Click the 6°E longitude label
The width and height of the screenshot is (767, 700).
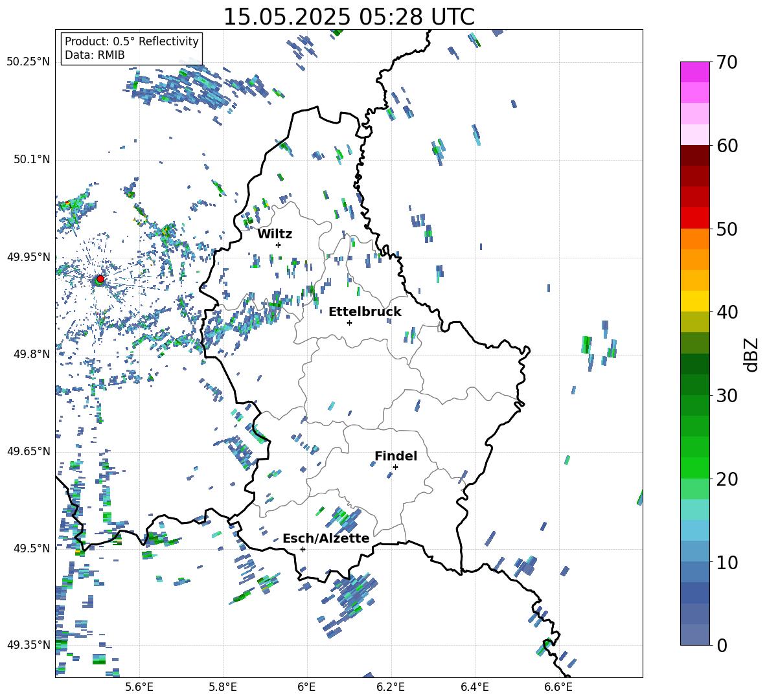306,687
